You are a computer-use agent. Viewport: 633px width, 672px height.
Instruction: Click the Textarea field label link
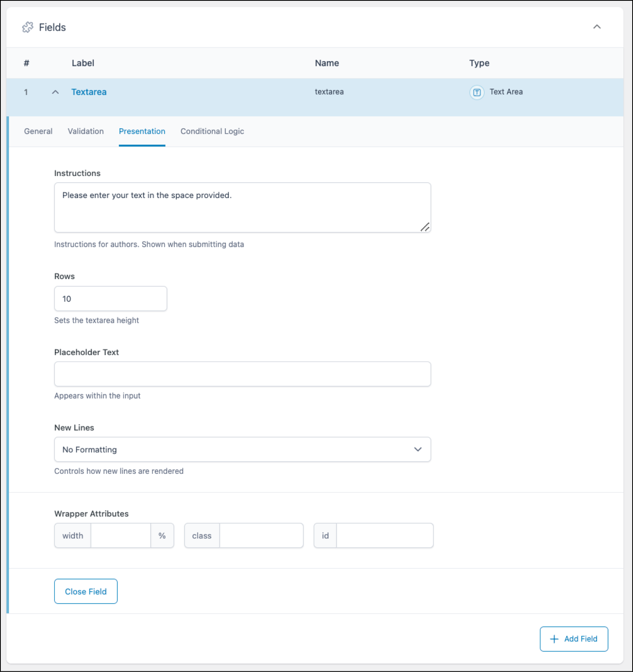89,92
